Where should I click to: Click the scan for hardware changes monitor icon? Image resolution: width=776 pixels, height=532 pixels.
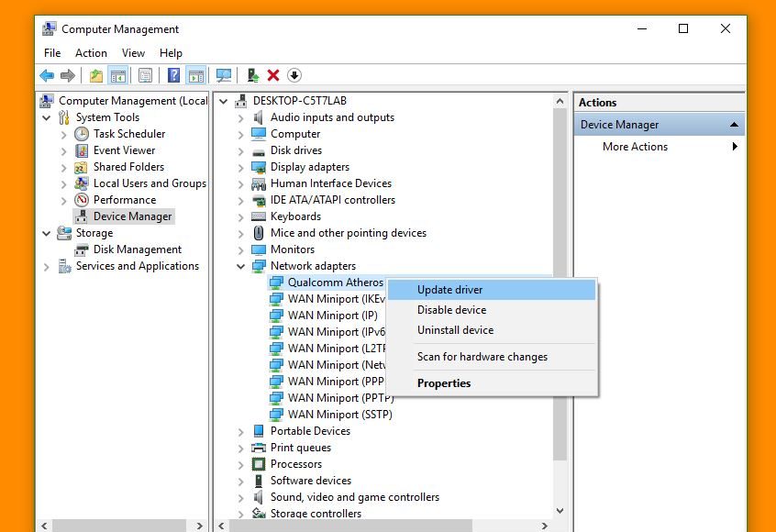[x=223, y=75]
